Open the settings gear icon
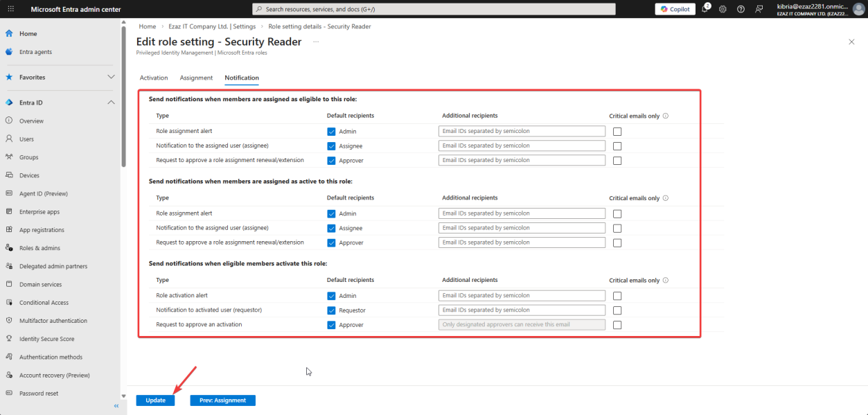The width and height of the screenshot is (868, 415). pos(723,9)
